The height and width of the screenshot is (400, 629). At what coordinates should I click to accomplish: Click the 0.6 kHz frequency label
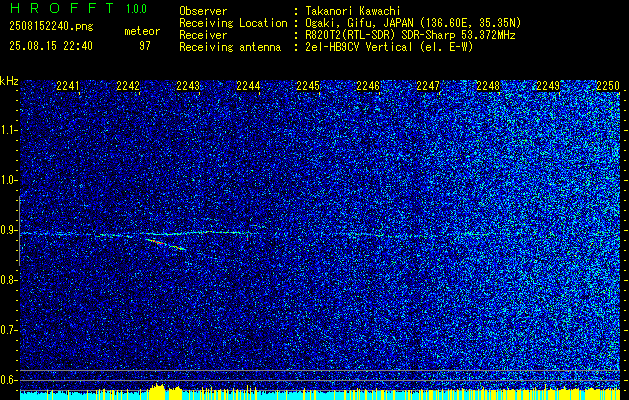(x=8, y=380)
